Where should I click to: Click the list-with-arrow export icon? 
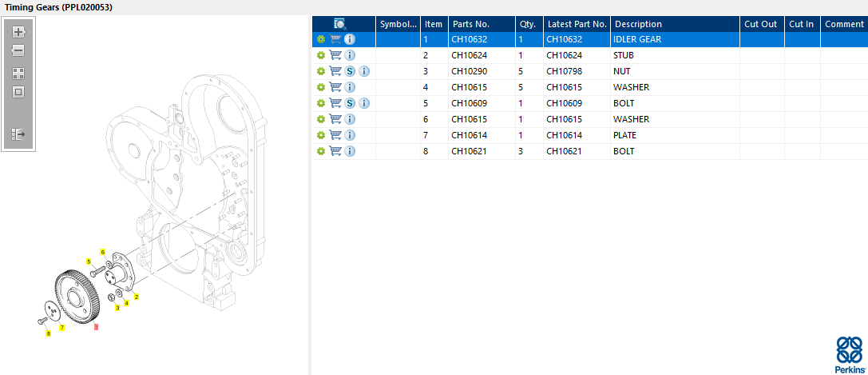point(19,134)
